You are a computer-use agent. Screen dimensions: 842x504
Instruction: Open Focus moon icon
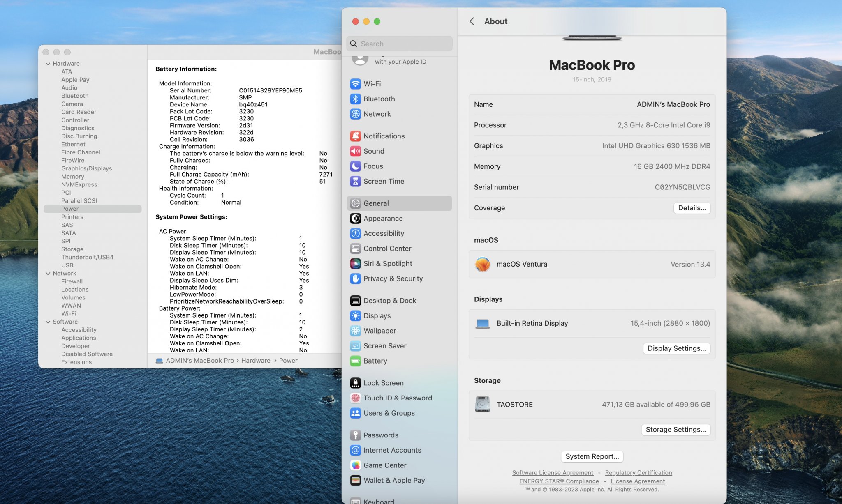(x=355, y=166)
